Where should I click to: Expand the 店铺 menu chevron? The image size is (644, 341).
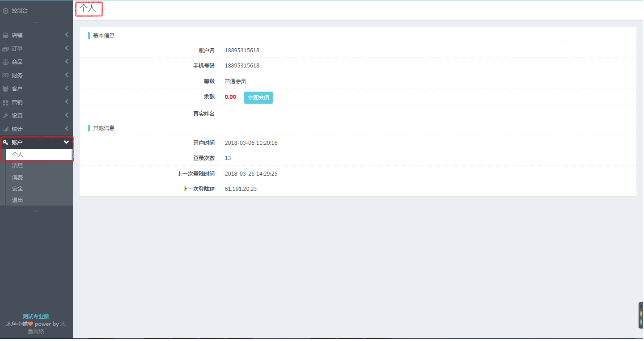(67, 35)
